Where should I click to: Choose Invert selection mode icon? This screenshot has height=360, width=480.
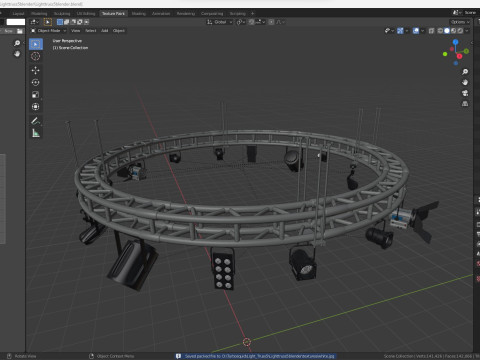[80, 22]
